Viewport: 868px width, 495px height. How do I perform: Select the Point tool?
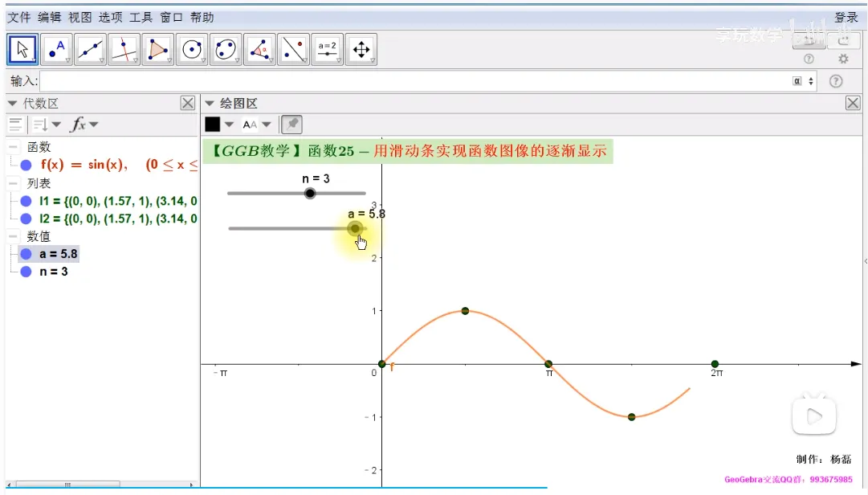click(x=56, y=50)
